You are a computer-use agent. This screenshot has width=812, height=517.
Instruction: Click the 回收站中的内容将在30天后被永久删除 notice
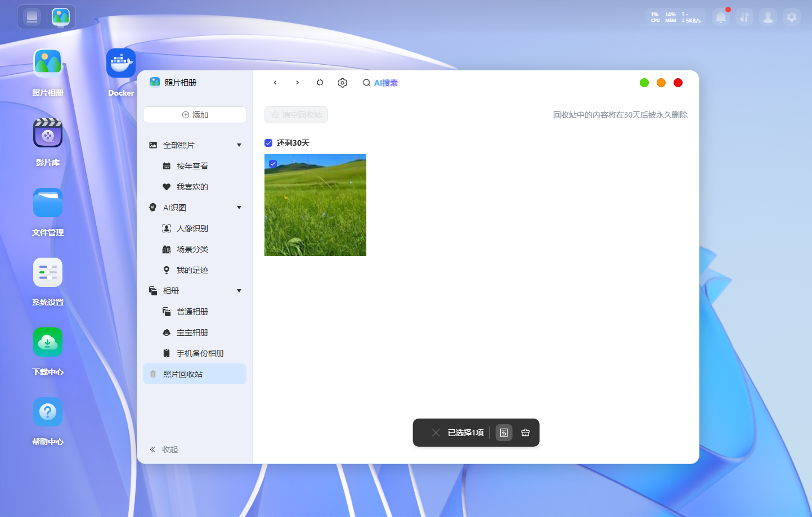[x=620, y=115]
